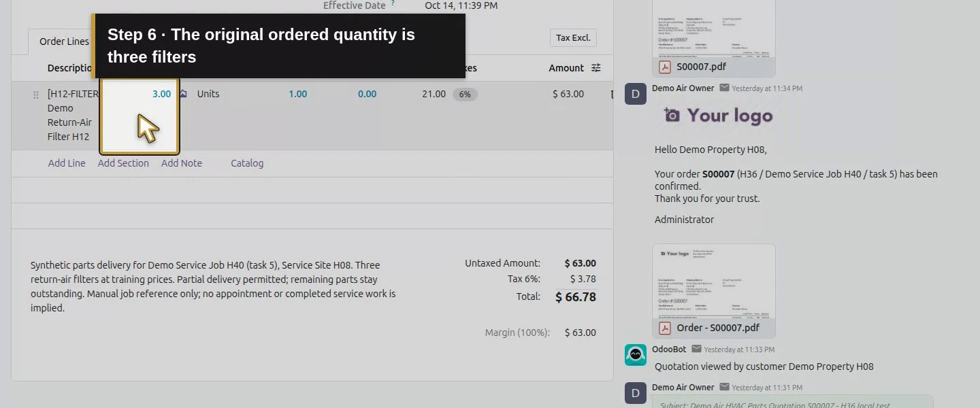Screen dimensions: 980x408
Task: Switch to the Order Lines tab
Action: [x=64, y=41]
